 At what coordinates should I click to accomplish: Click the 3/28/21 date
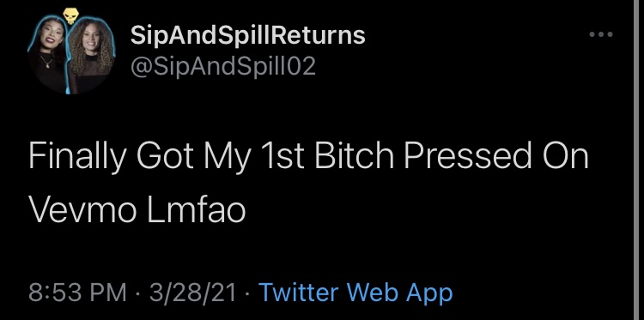(192, 293)
